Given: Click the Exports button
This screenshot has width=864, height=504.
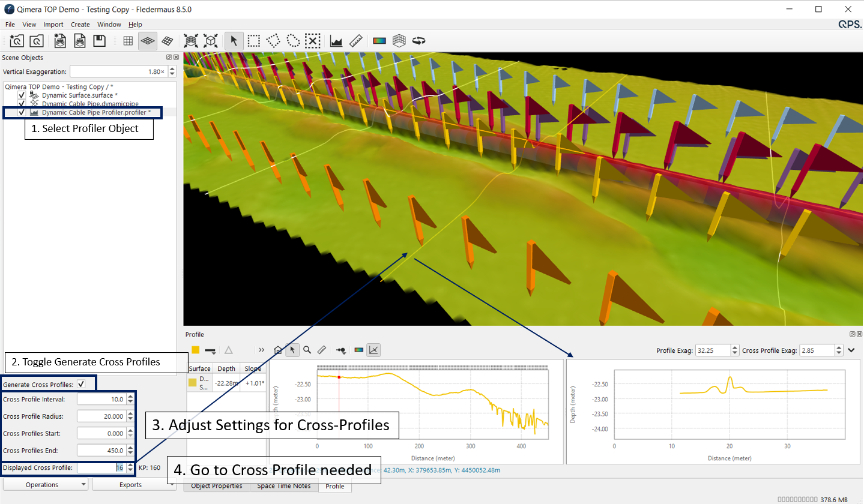Looking at the screenshot, I should point(134,484).
